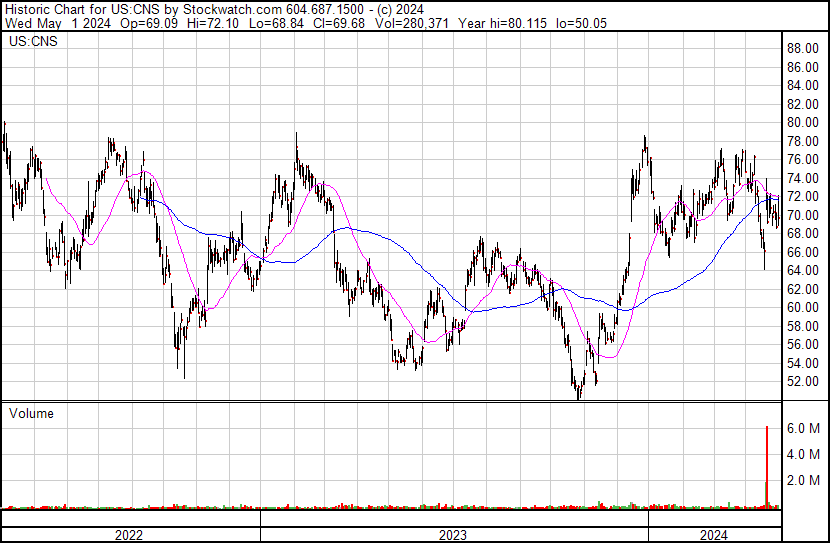Click the 52.00 price axis label
The image size is (830, 543).
(x=803, y=382)
